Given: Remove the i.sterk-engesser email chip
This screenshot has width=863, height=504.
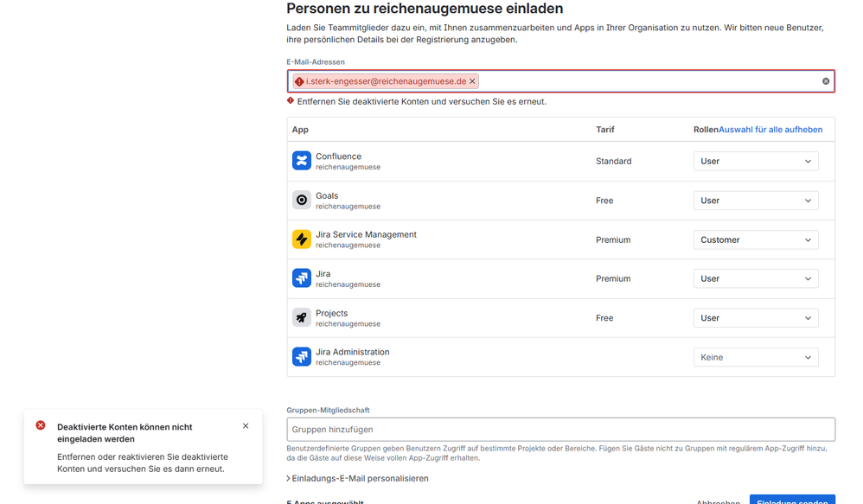Looking at the screenshot, I should 472,81.
